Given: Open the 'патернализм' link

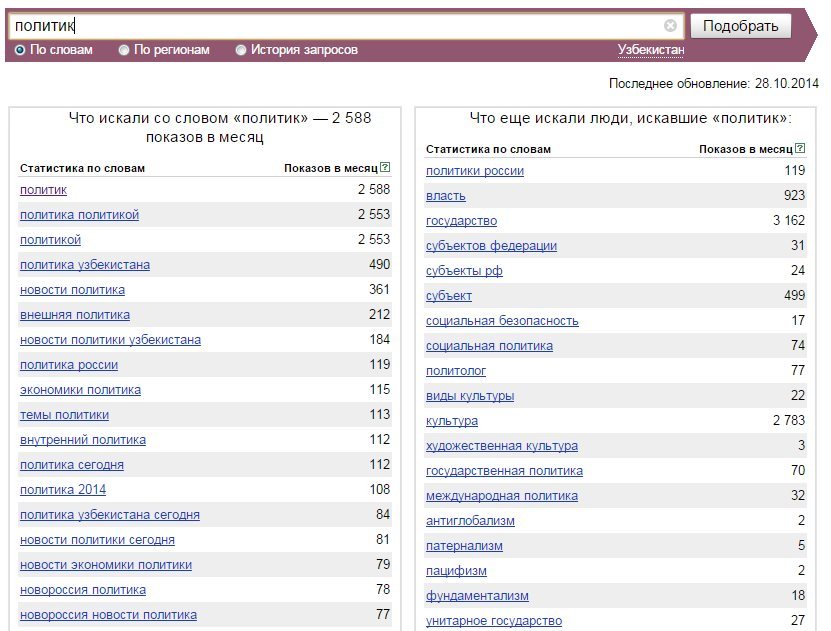Looking at the screenshot, I should coord(464,546).
